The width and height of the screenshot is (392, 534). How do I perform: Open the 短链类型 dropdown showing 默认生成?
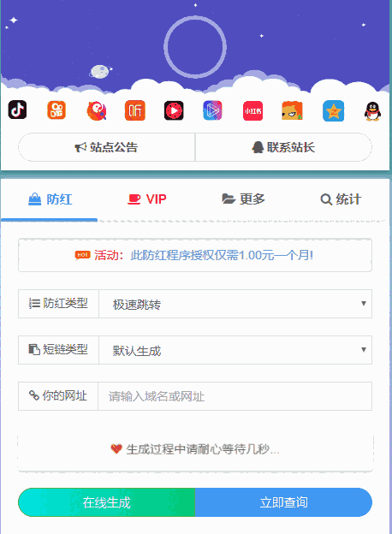coord(235,350)
